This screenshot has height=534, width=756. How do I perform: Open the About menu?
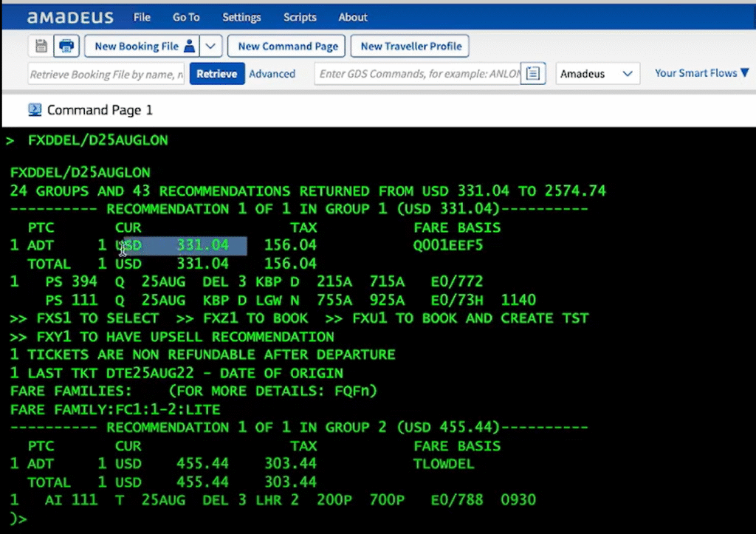[x=353, y=18]
